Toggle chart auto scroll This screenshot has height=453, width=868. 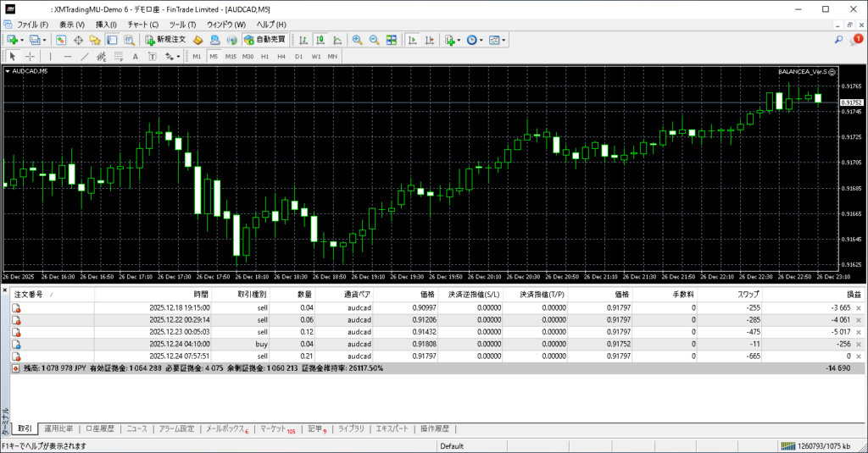[411, 40]
